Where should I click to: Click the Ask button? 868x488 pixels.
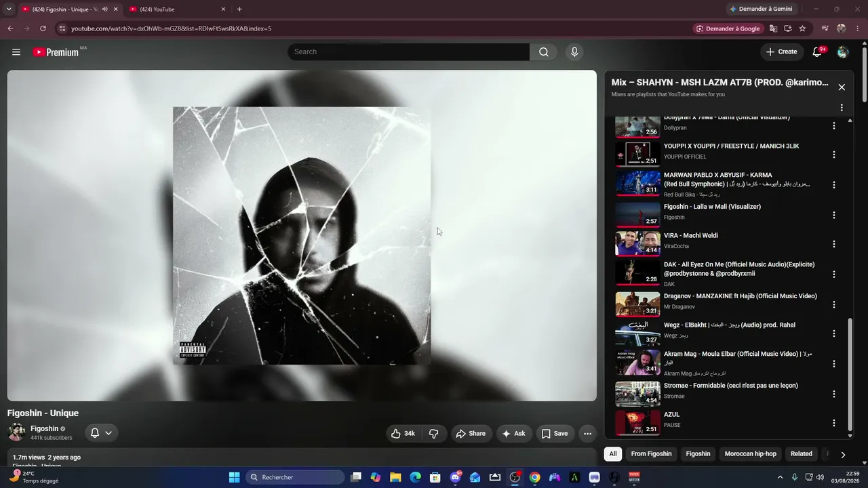513,434
